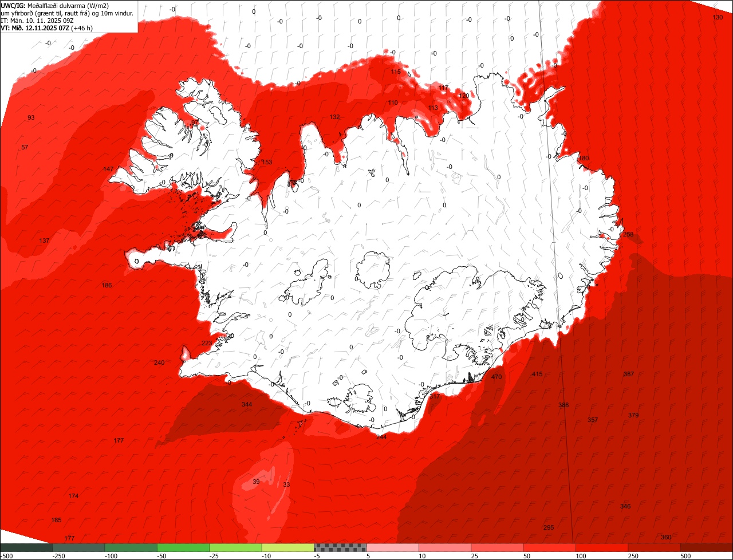
Task: Select the legend swatch between -250 and -100
Action: tap(79, 547)
